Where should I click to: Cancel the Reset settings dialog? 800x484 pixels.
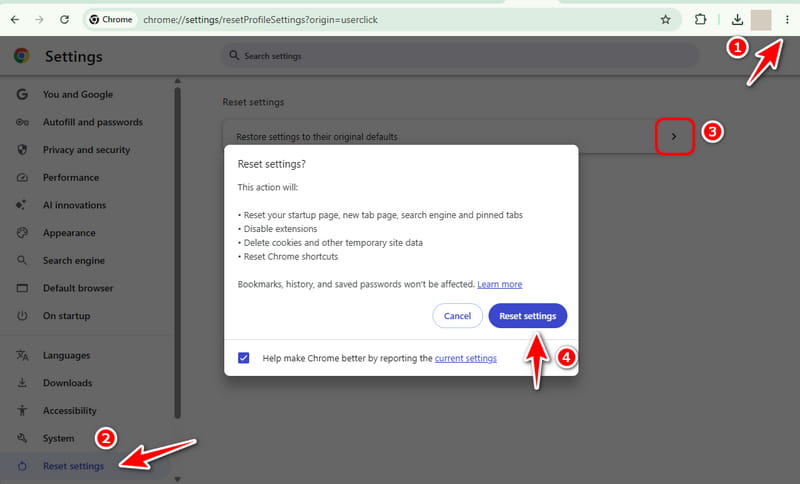[457, 316]
